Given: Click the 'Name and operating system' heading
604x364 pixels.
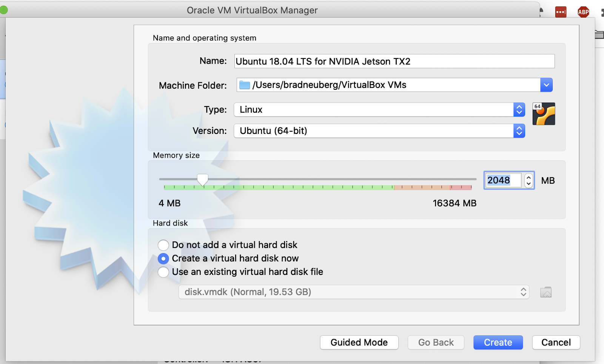Looking at the screenshot, I should click(x=205, y=38).
